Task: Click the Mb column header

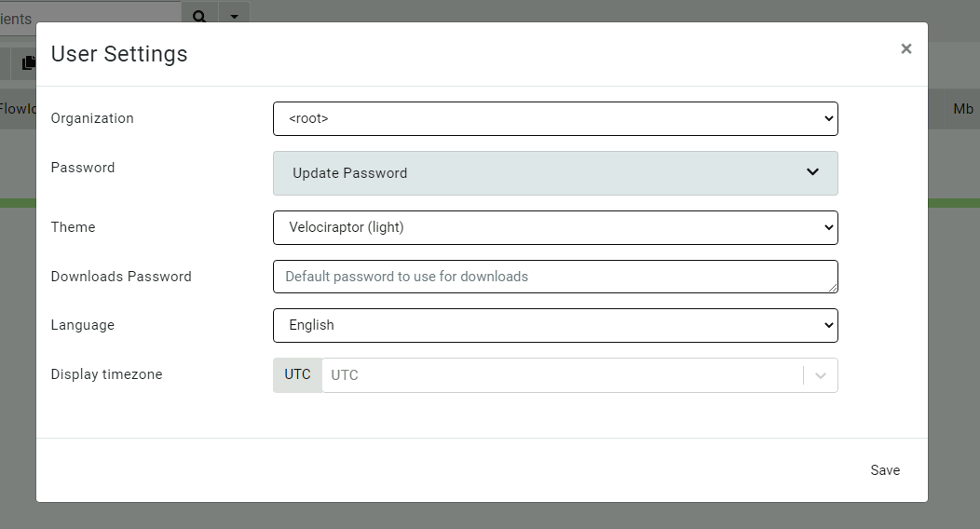Action: click(x=962, y=109)
